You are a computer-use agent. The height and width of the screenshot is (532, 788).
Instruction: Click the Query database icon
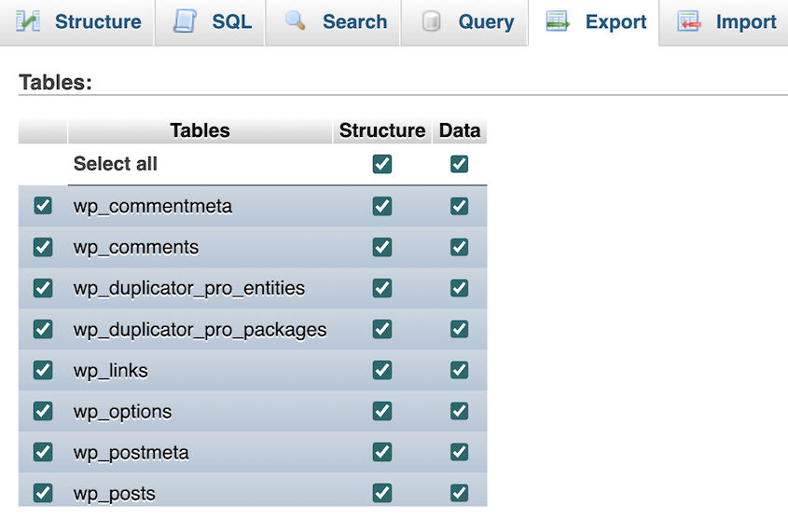point(431,21)
